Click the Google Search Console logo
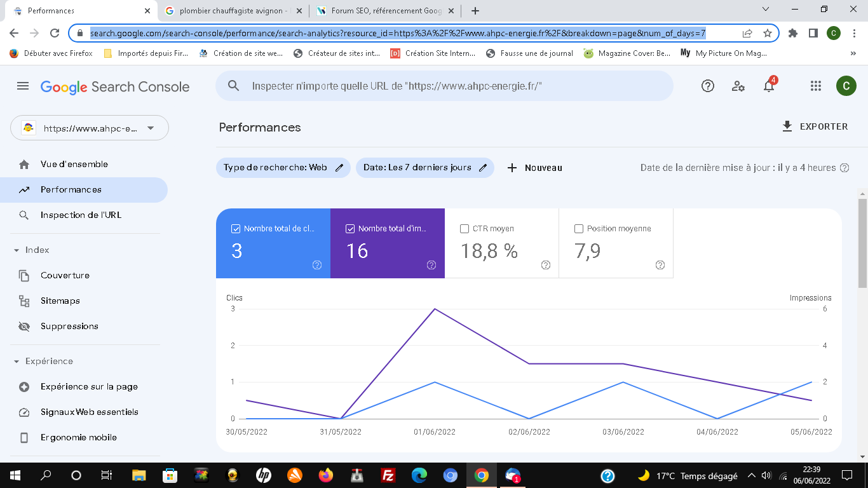This screenshot has height=488, width=868. [x=115, y=86]
